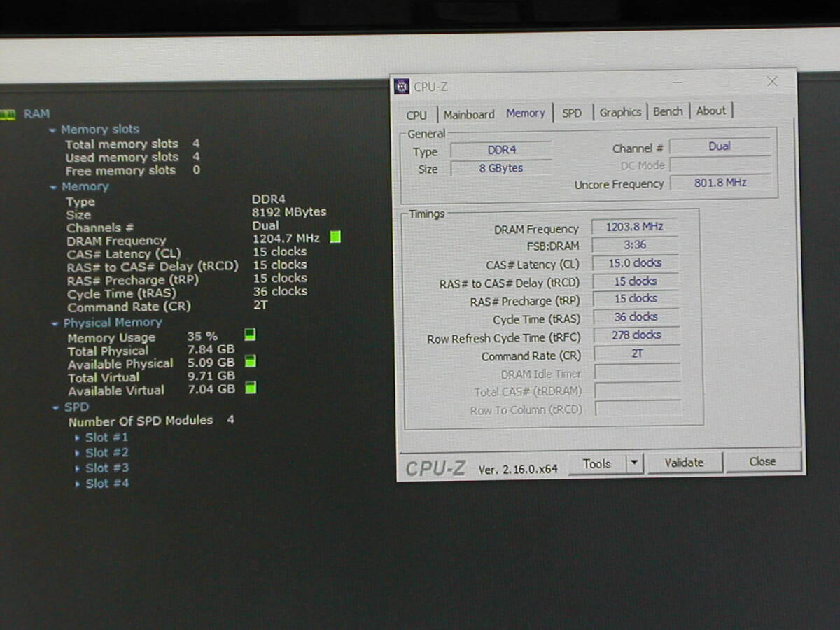Click Command Rate (CR) value 2T in CPU-Z
Screen dimensions: 840x630
(x=637, y=353)
